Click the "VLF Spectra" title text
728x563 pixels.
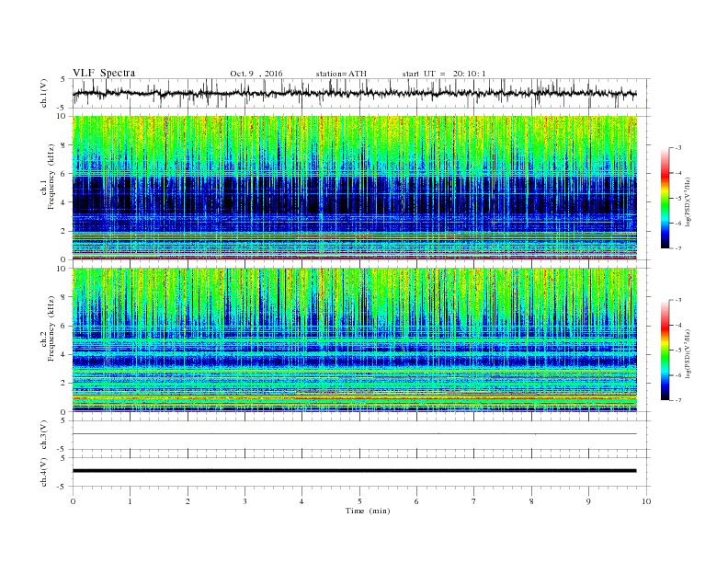tap(104, 73)
